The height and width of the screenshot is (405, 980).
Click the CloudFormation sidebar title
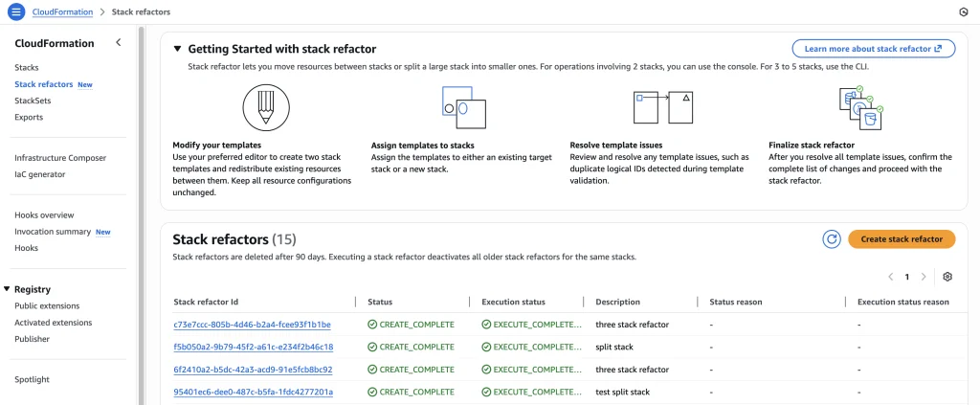click(x=55, y=43)
